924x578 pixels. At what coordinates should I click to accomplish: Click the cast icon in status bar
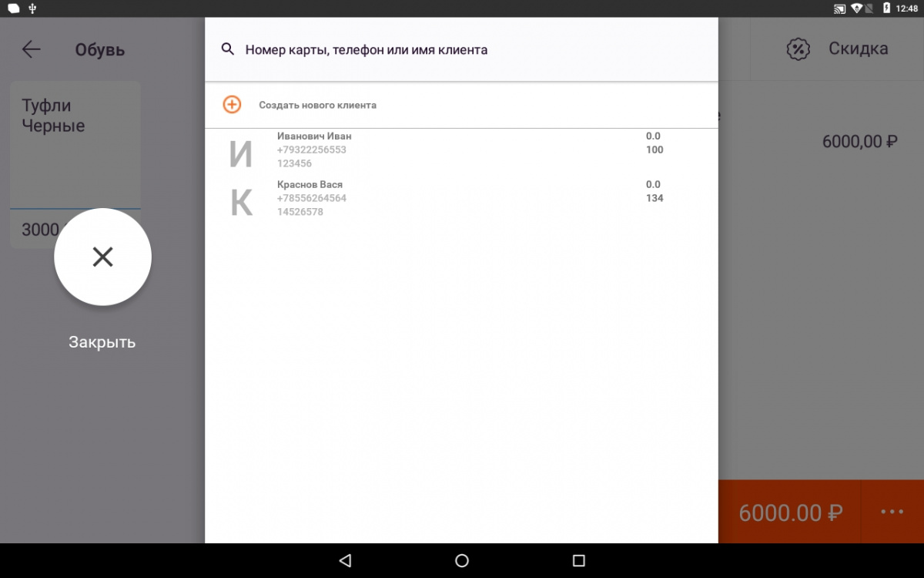pyautogui.click(x=840, y=8)
